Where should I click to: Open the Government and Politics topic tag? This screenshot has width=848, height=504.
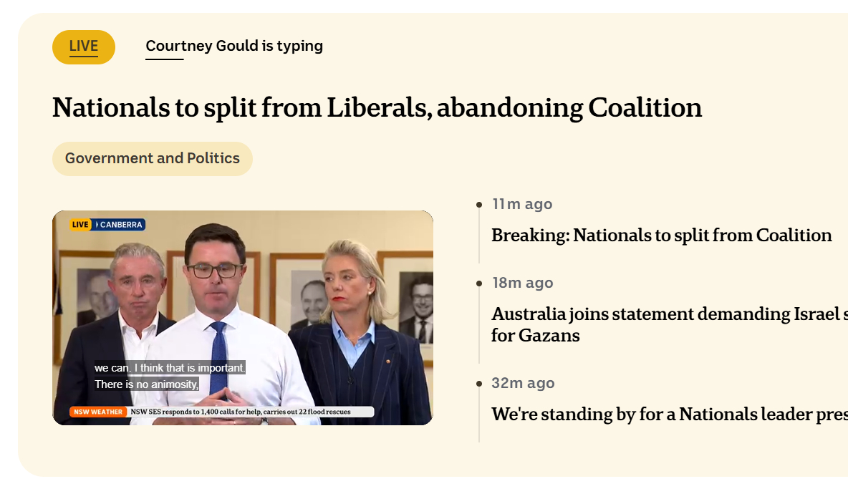153,158
